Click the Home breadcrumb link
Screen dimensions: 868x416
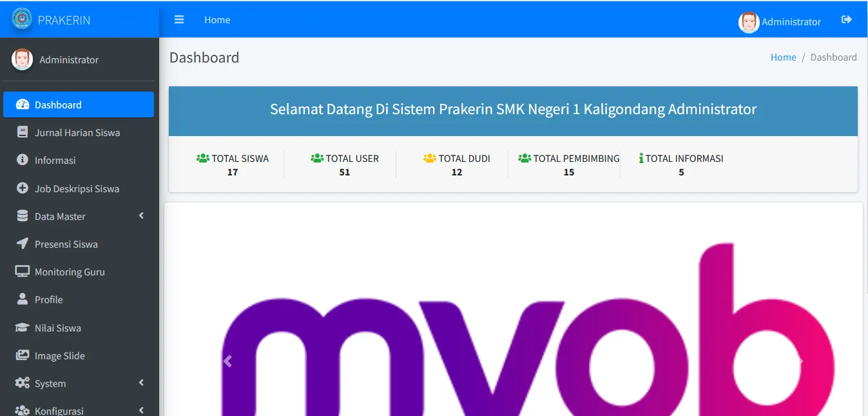pyautogui.click(x=783, y=57)
